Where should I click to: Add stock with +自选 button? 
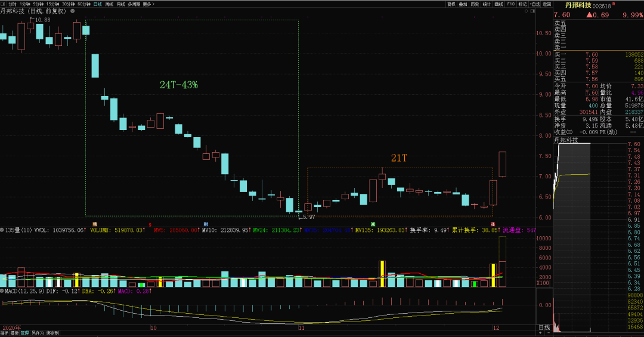[x=535, y=4]
